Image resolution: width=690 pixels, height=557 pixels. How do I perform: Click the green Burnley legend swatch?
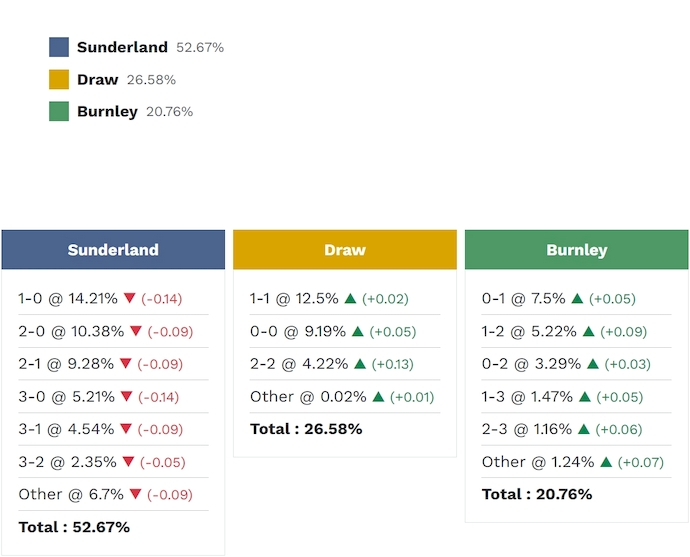click(x=59, y=111)
